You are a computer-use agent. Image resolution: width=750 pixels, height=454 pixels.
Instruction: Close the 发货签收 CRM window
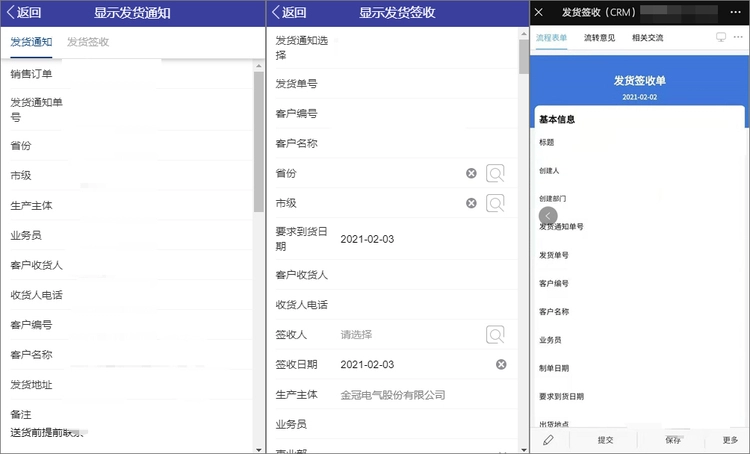tap(539, 13)
